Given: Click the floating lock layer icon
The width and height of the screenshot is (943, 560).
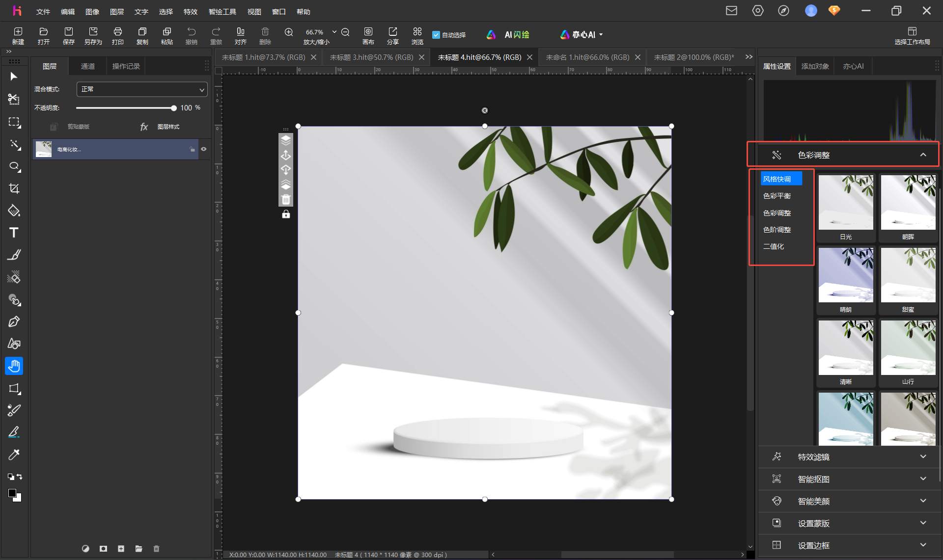Looking at the screenshot, I should coord(286,214).
